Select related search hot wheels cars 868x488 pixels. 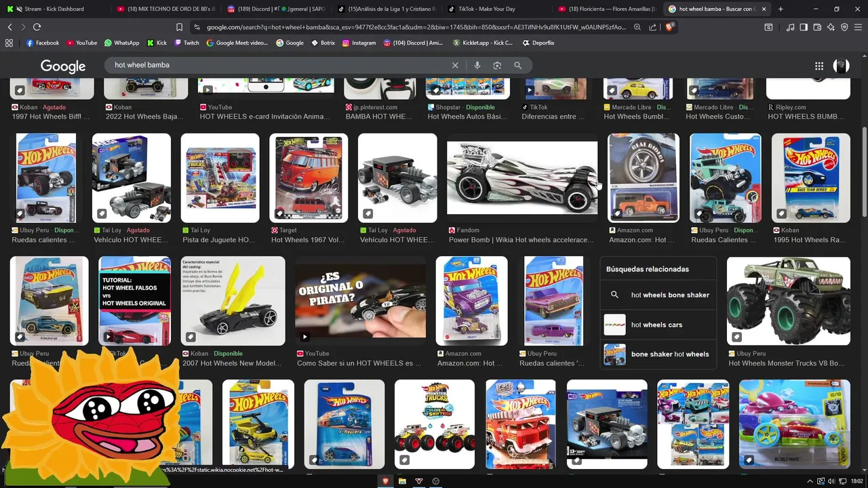(x=658, y=325)
